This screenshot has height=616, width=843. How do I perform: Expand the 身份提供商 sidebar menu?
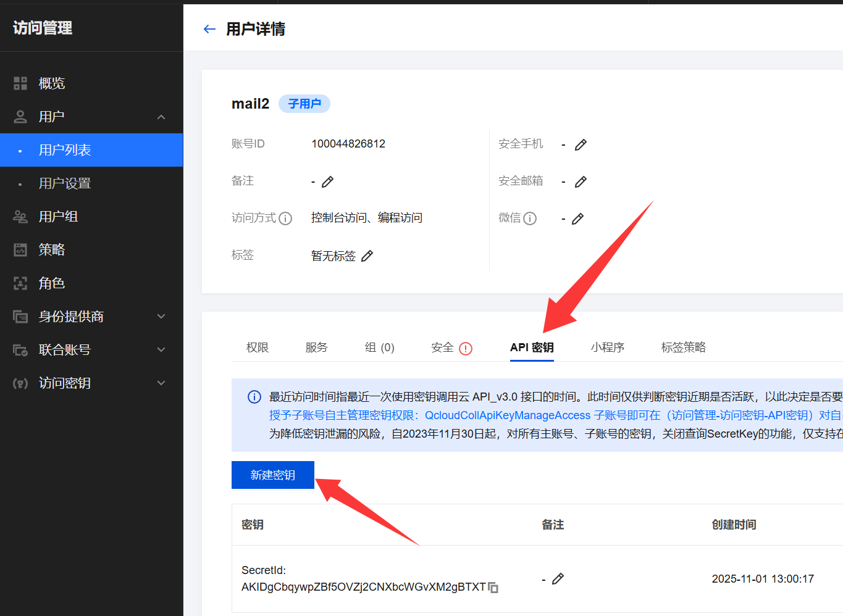click(161, 317)
